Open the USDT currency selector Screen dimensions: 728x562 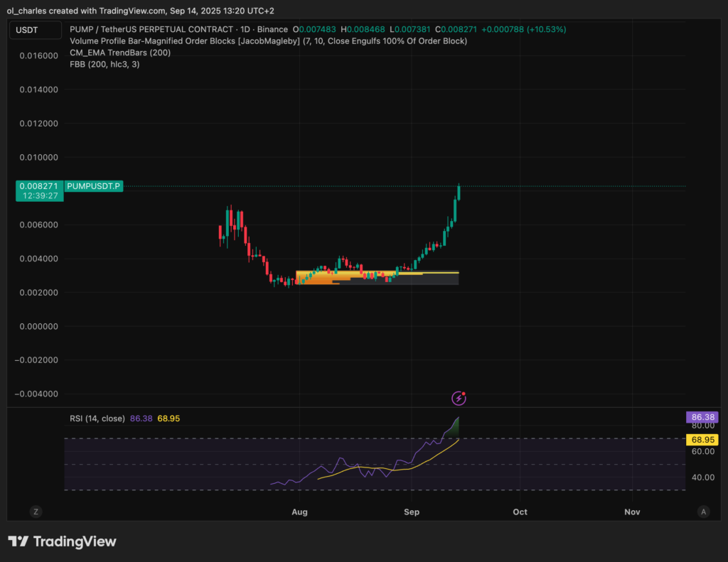tap(28, 30)
